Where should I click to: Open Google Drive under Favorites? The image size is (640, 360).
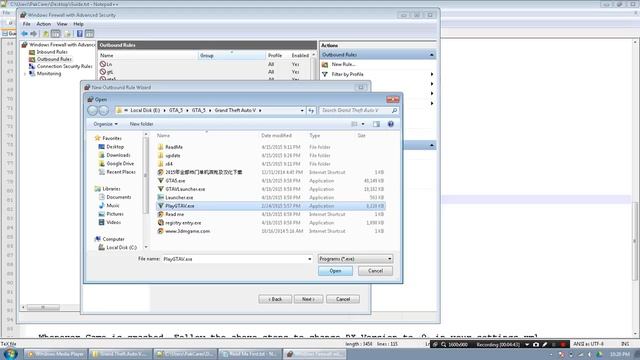point(120,164)
